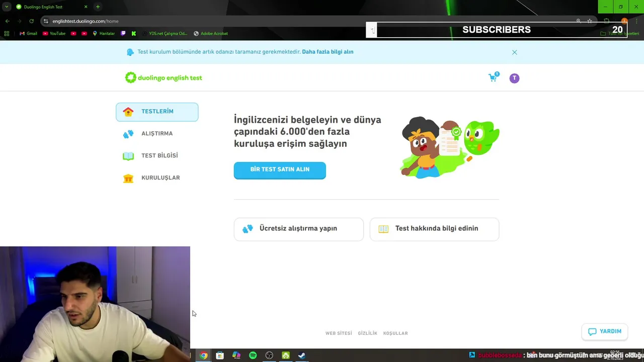Open OBS Studio from the taskbar

[x=269, y=355]
